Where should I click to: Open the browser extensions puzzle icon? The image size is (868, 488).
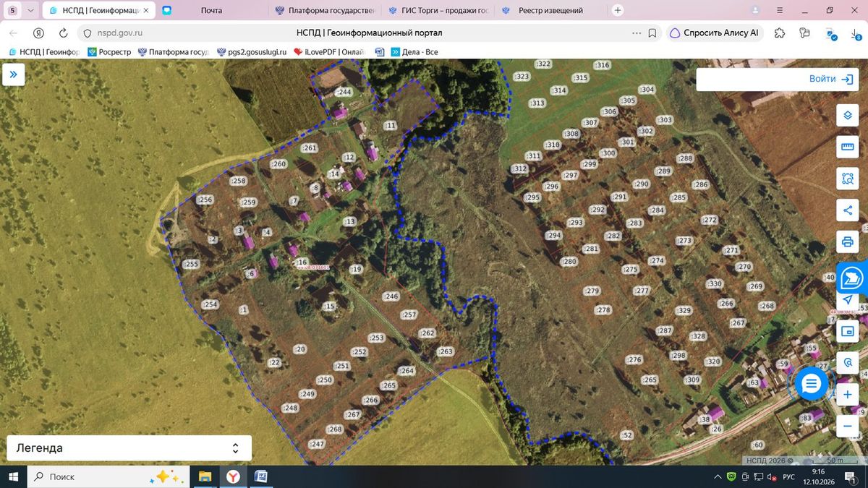pos(779,33)
